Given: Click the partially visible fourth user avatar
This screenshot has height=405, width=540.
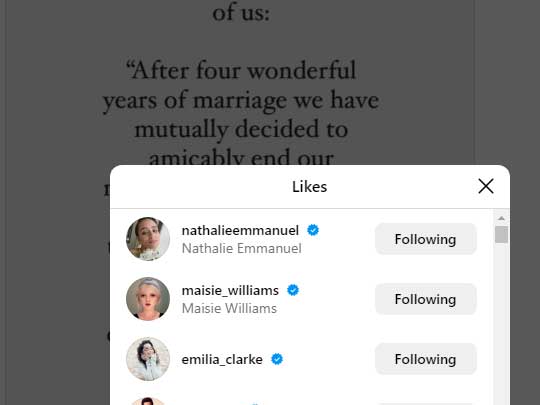Looking at the screenshot, I should click(x=148, y=401).
